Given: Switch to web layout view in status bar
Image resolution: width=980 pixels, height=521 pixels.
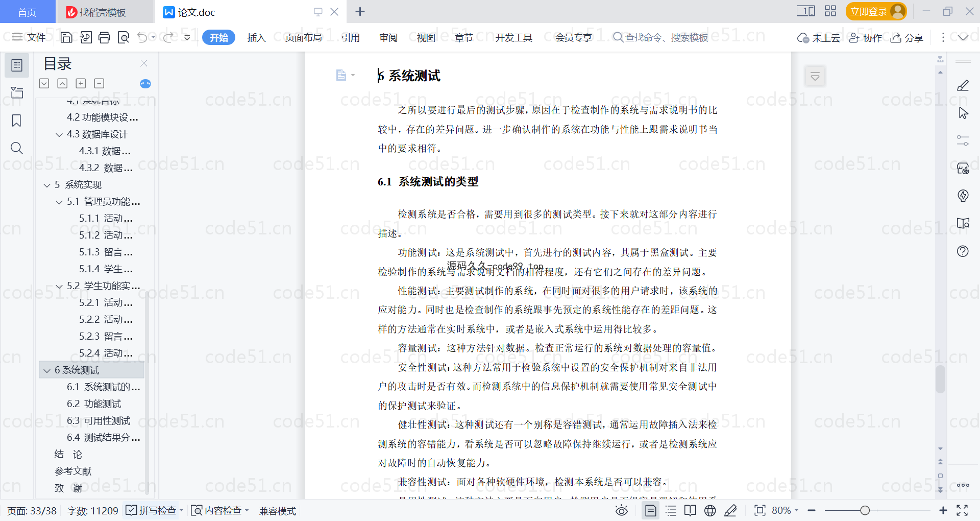Looking at the screenshot, I should tap(710, 510).
